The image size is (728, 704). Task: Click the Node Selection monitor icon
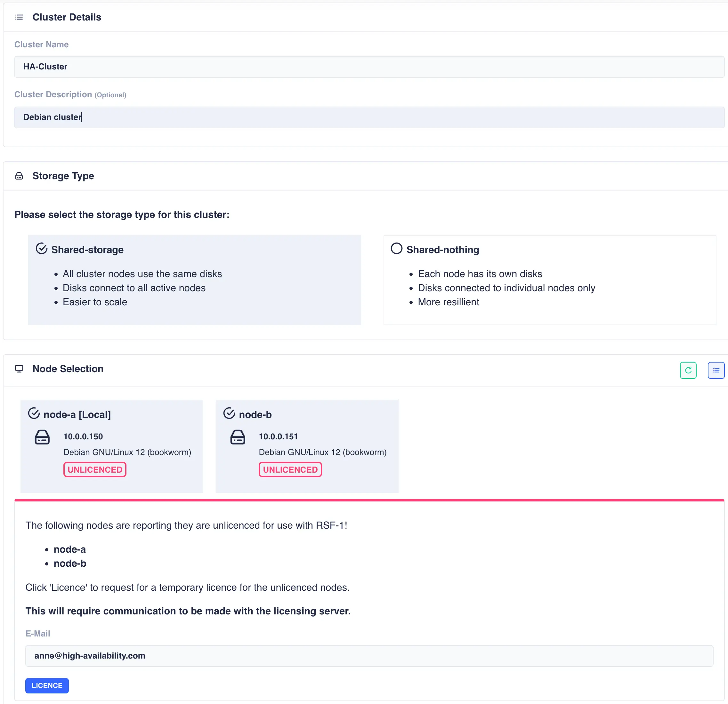[19, 369]
